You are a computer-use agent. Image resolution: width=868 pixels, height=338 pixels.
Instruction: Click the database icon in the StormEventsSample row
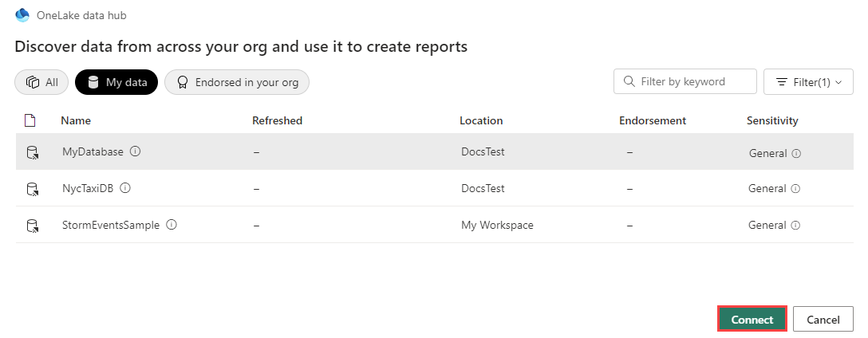pos(32,226)
